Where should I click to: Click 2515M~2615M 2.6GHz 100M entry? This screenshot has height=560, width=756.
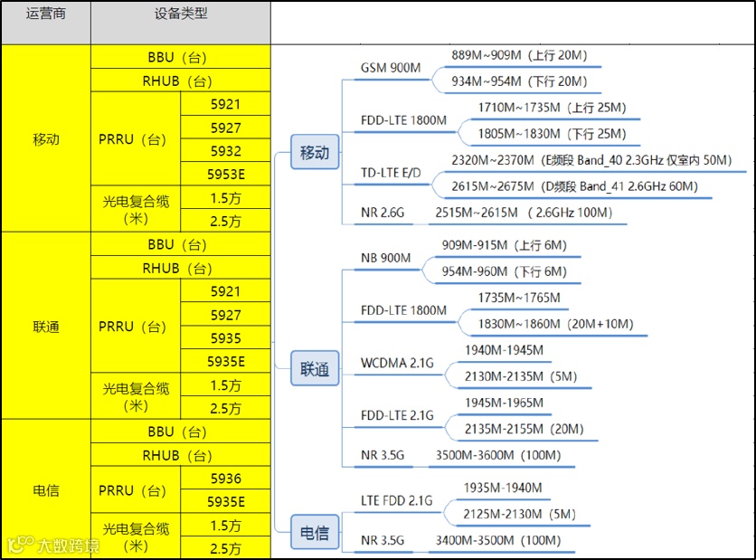(524, 213)
